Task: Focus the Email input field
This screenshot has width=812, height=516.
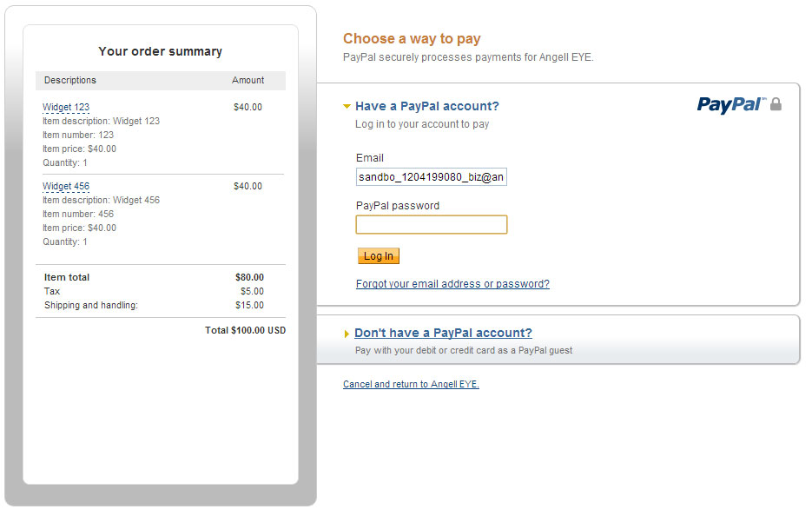Action: pos(431,177)
